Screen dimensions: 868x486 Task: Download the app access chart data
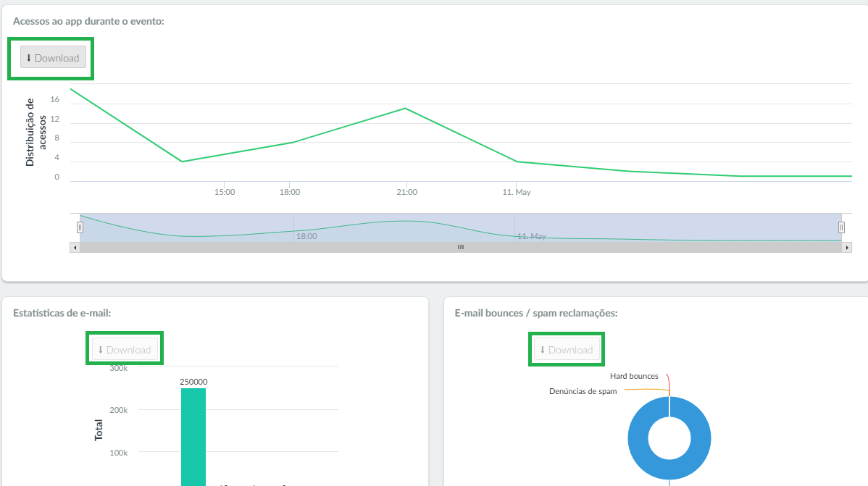[x=53, y=57]
